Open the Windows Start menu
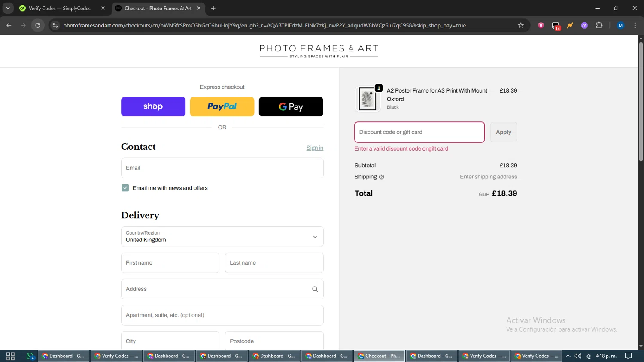644x362 pixels. click(10, 356)
